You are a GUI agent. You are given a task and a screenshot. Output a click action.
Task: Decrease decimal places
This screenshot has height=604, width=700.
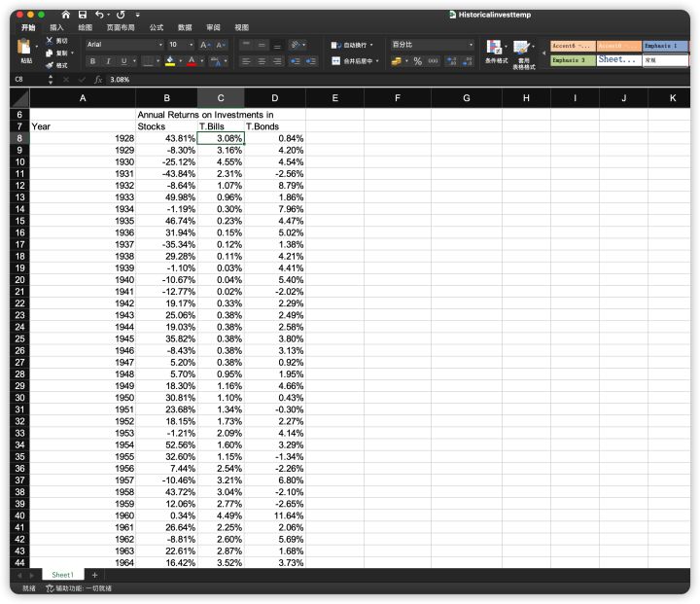tap(468, 61)
